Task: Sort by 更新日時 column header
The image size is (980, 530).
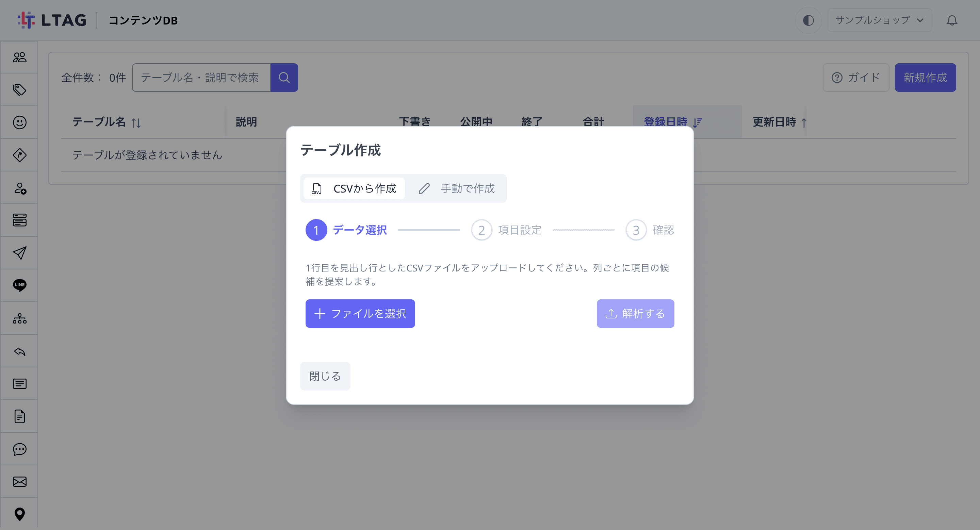Action: click(780, 122)
